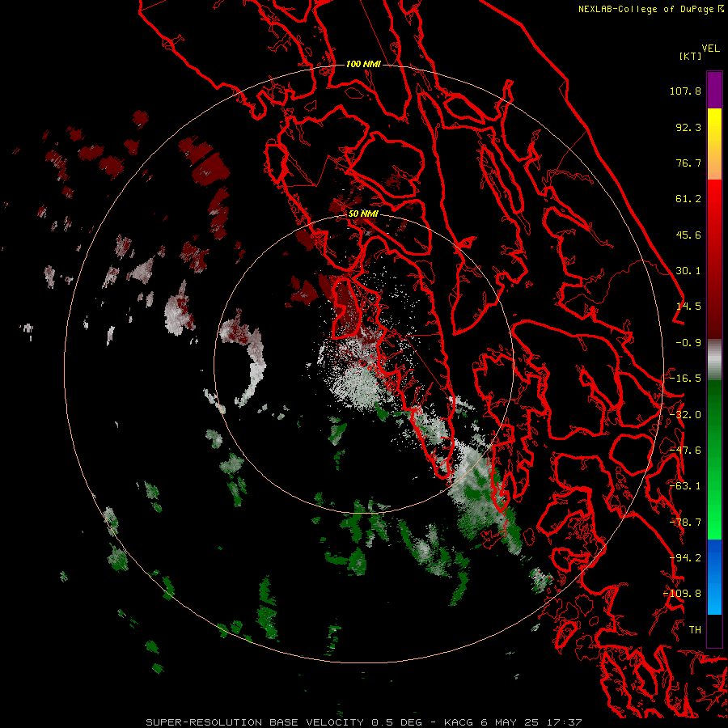The height and width of the screenshot is (728, 728).
Task: Click the -94.2 velocity scale value
Action: [x=685, y=558]
